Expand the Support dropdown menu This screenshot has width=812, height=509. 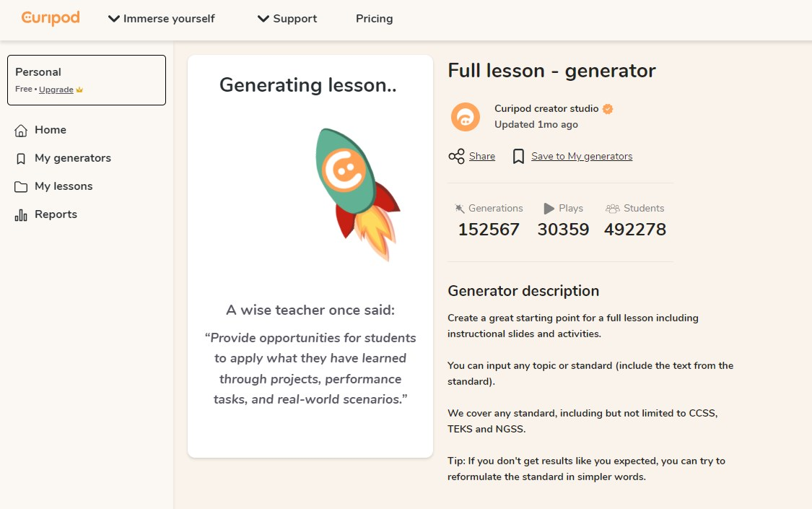287,19
